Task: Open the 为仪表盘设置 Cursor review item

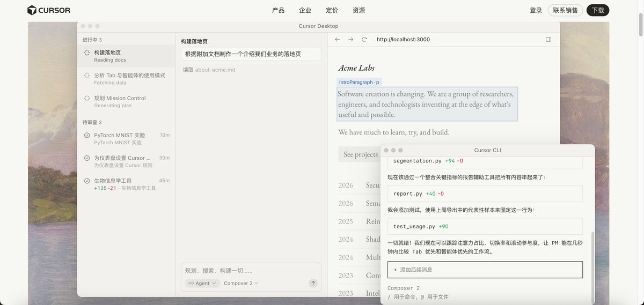Action: [x=126, y=161]
